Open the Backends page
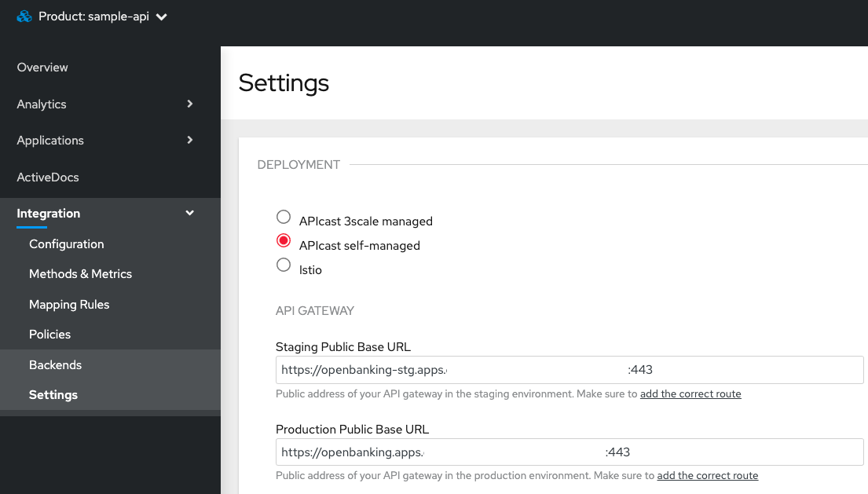 (55, 365)
